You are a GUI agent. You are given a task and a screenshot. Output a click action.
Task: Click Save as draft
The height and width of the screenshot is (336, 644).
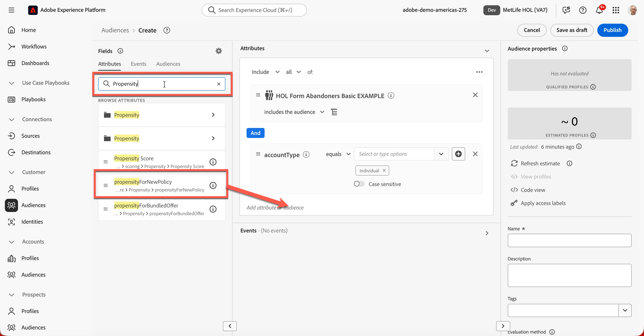pos(572,30)
